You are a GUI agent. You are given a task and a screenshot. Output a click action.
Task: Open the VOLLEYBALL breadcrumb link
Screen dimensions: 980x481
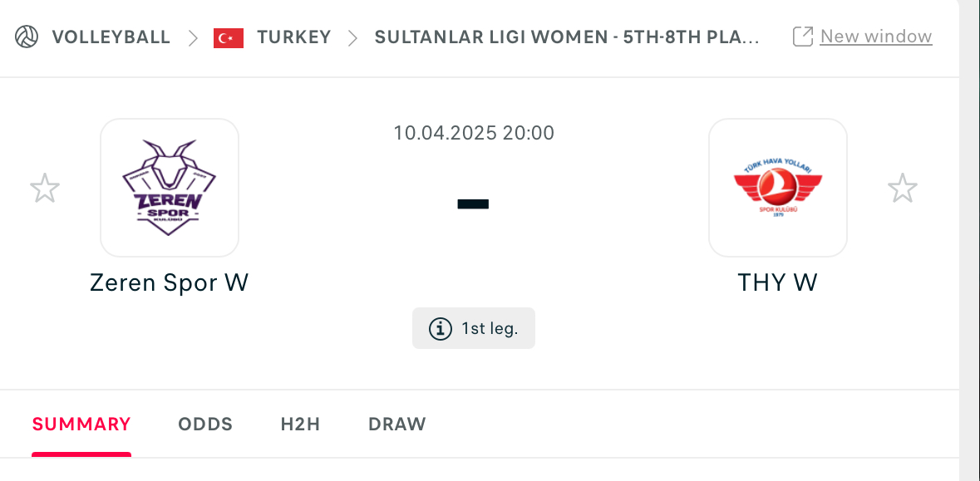[111, 37]
